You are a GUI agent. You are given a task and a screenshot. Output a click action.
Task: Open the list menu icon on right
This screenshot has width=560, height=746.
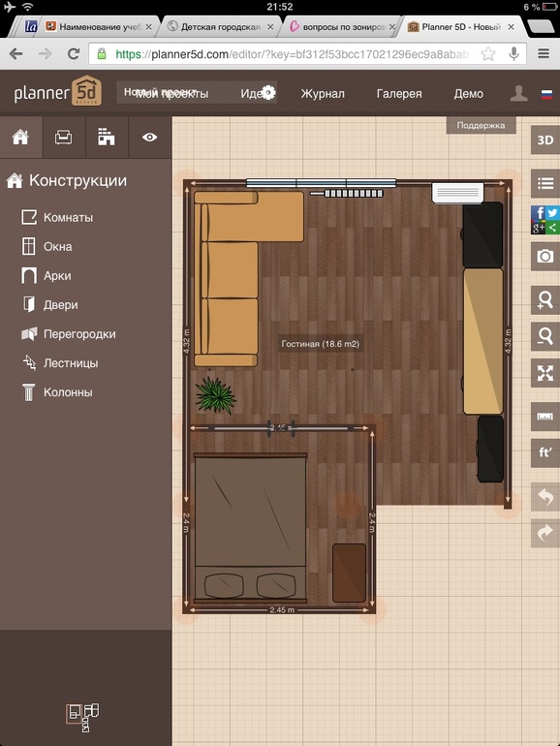click(545, 183)
